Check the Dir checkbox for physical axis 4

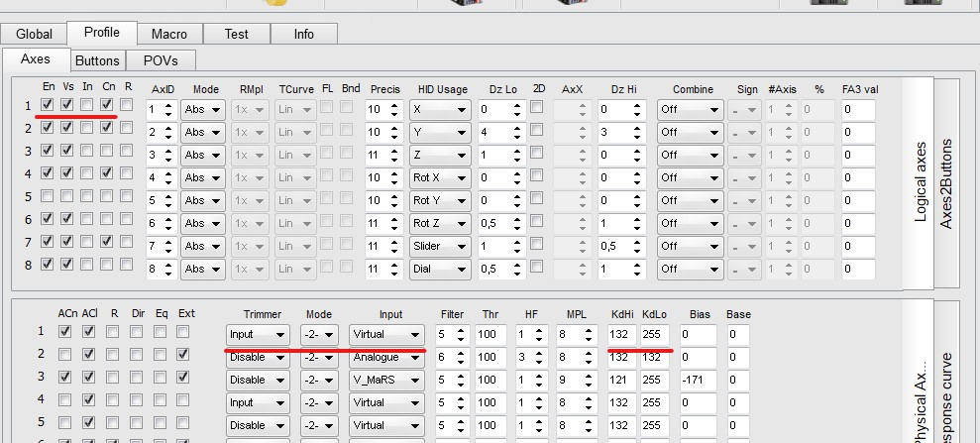coord(137,399)
